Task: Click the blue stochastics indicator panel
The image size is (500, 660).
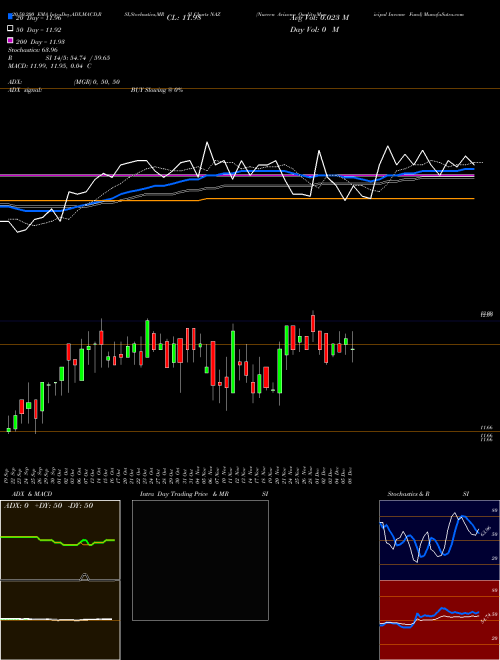Action: pos(439,540)
